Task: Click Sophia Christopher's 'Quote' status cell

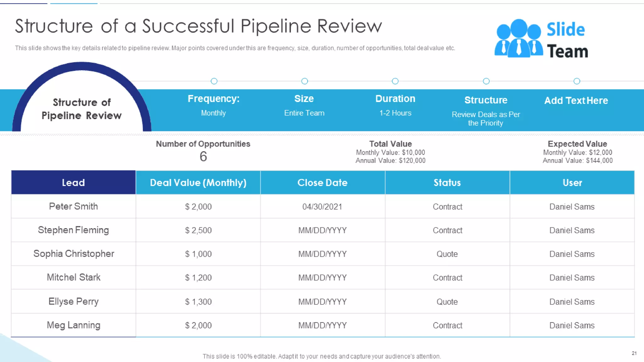Action: (447, 254)
